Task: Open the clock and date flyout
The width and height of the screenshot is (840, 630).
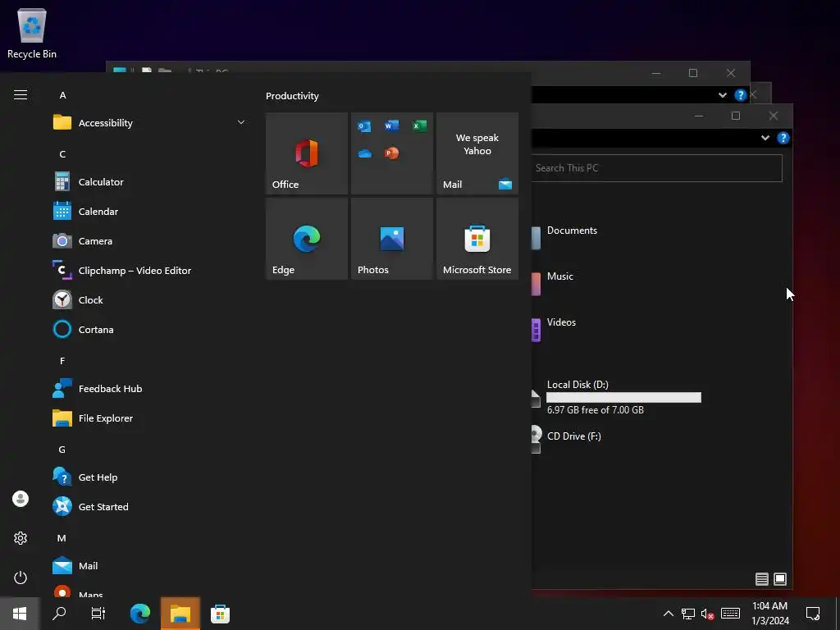Action: click(x=769, y=614)
